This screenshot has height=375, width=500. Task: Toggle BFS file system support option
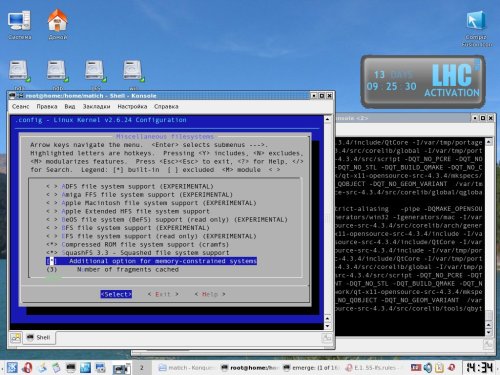click(x=128, y=228)
